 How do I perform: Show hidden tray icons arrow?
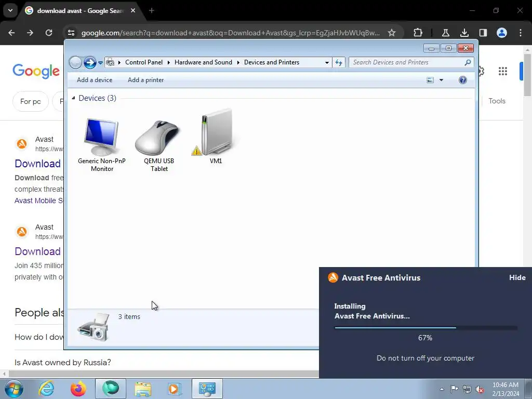pos(442,389)
